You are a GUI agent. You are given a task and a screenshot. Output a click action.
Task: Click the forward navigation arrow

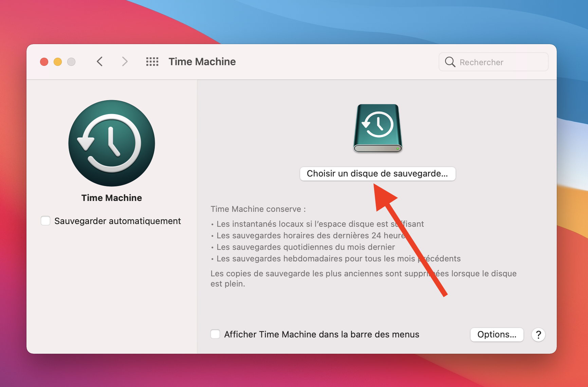coord(125,61)
